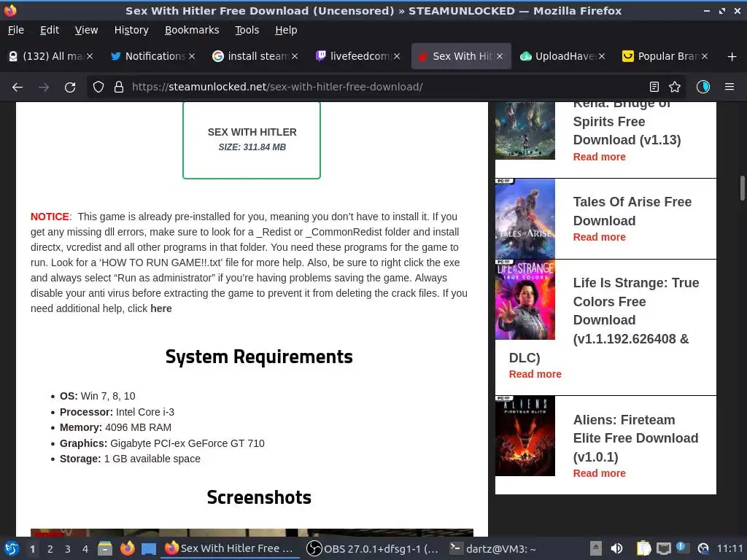Switch to workspace 2
Screen dimensions: 747x560
click(x=50, y=549)
